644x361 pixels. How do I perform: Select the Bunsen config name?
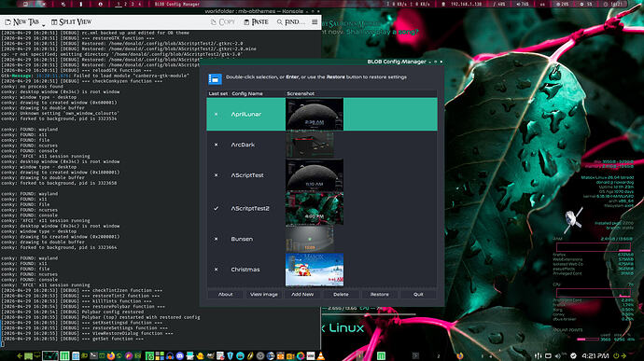click(x=242, y=239)
